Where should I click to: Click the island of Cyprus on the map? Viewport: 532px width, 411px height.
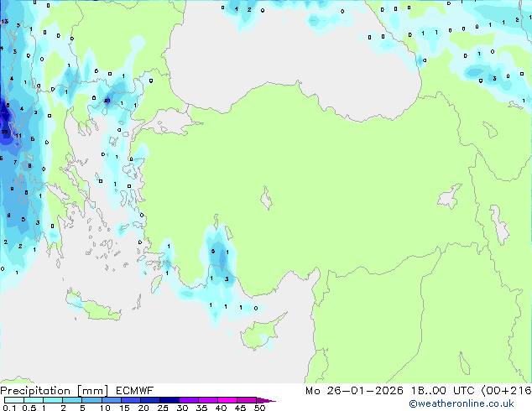click(262, 332)
